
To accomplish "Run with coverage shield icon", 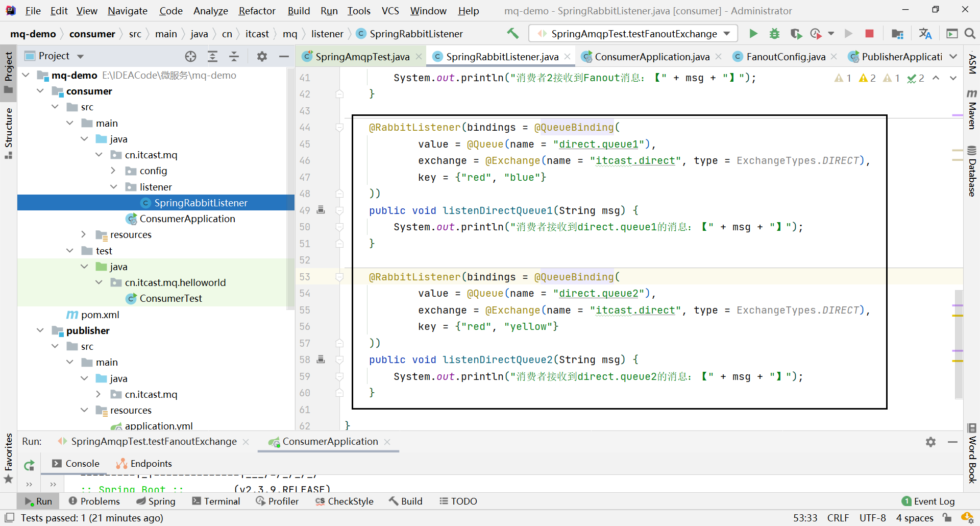I will click(x=796, y=34).
